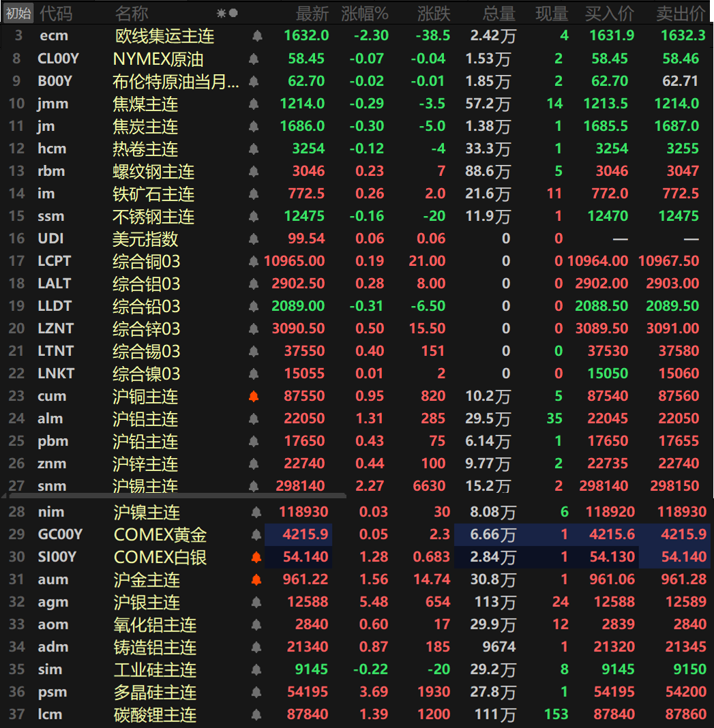Image resolution: width=714 pixels, height=728 pixels.
Task: Click the bell icon for COMEX黄金
Action: click(x=256, y=535)
